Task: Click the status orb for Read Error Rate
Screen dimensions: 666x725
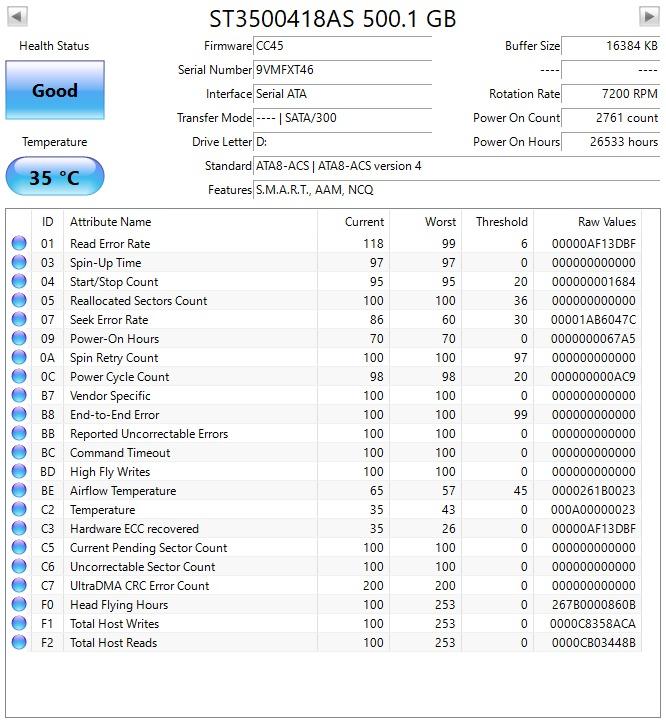Action: [19, 243]
